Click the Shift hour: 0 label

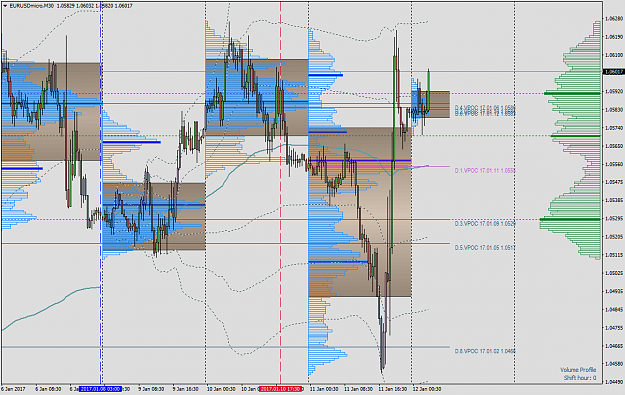pos(580,378)
